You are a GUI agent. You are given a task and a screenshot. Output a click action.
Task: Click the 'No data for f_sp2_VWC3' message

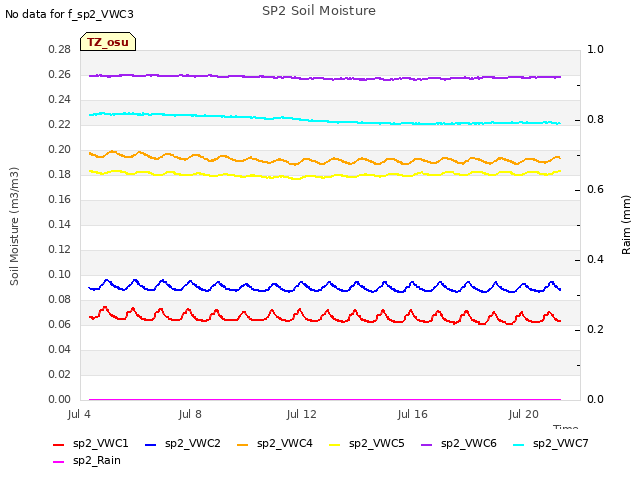tap(69, 14)
